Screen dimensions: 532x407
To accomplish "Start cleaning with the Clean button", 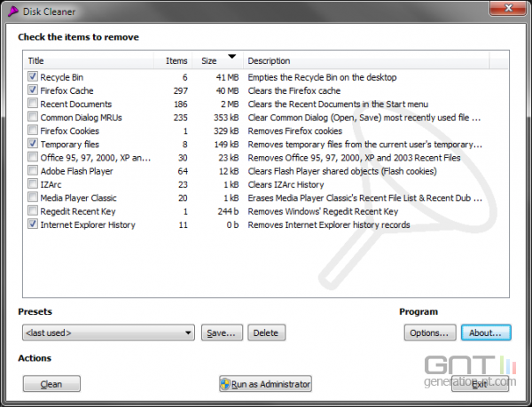I will click(x=51, y=384).
